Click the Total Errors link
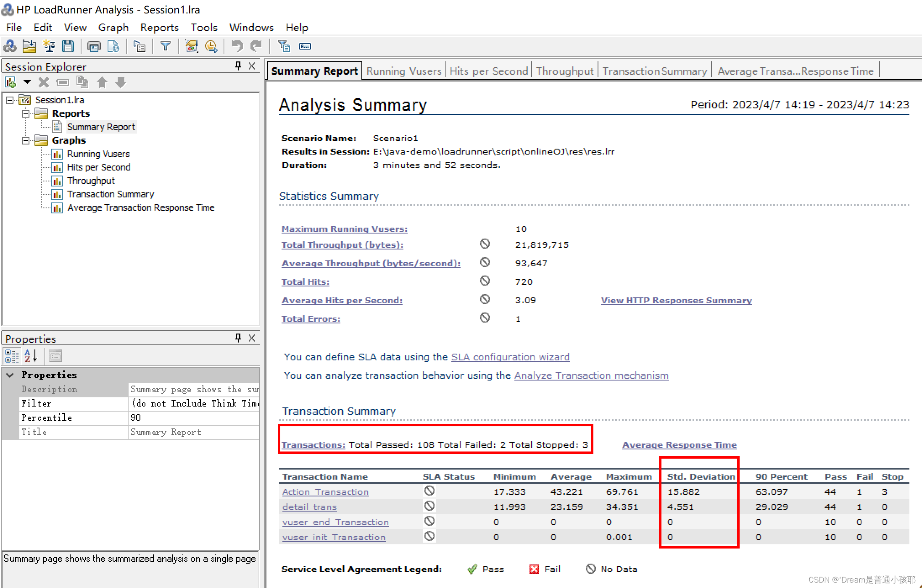Screen dimensions: 922x588 pyautogui.click(x=311, y=319)
